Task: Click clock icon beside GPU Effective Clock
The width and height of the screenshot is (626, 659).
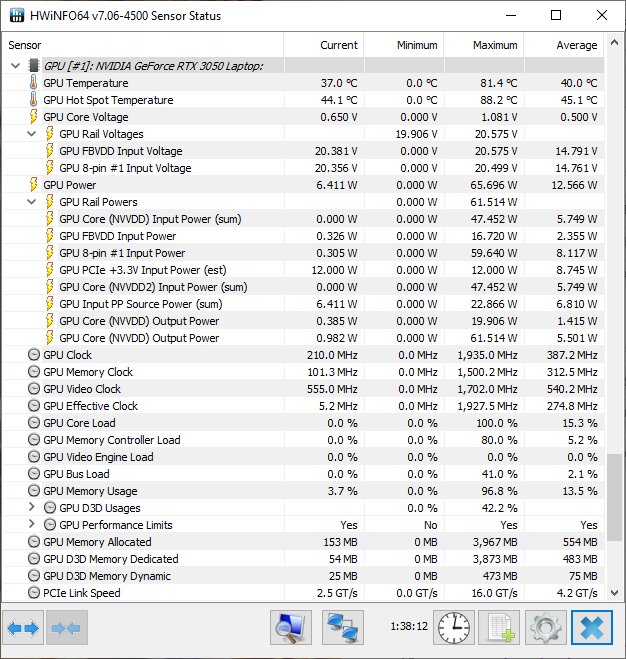Action: tap(34, 406)
